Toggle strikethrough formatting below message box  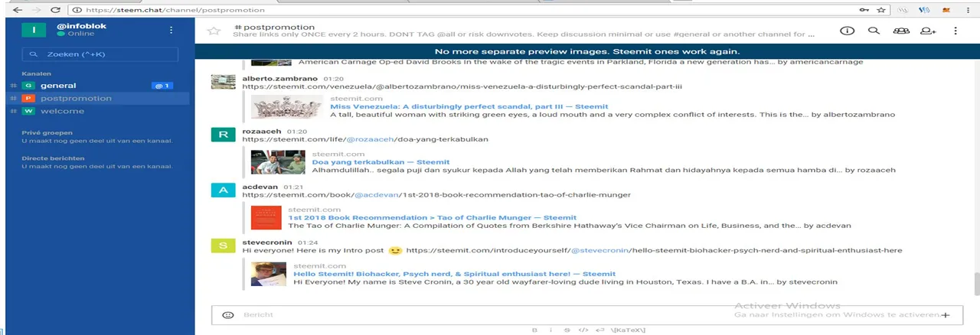point(567,330)
